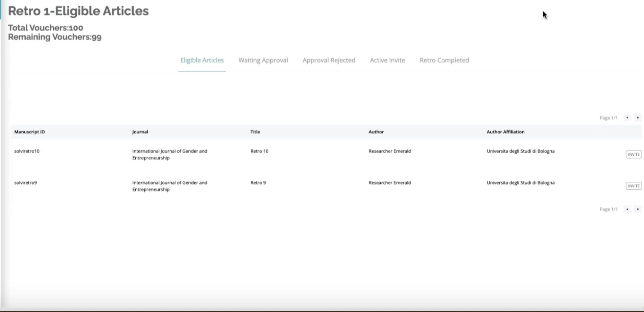The height and width of the screenshot is (312, 644).
Task: Select the solviretro10 manuscript ID cell
Action: tap(27, 151)
